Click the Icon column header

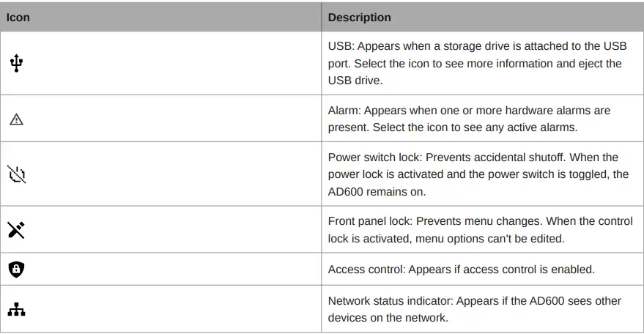pyautogui.click(x=19, y=17)
